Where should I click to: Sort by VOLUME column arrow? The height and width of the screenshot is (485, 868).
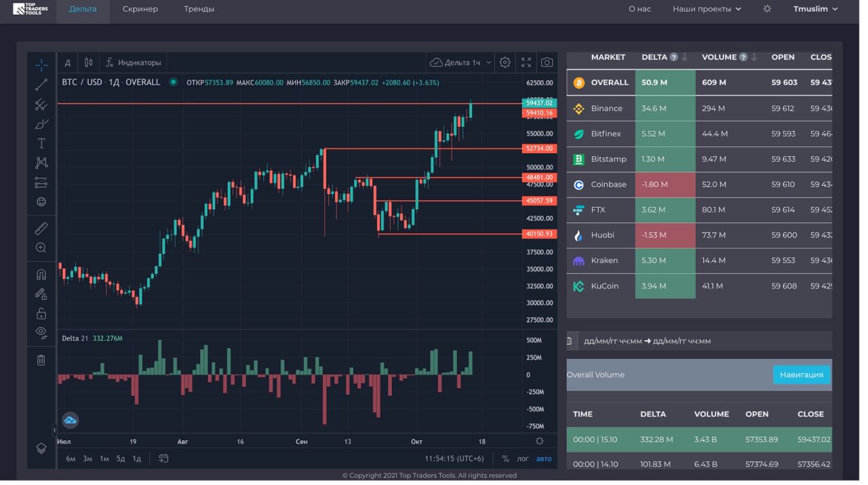tap(754, 58)
